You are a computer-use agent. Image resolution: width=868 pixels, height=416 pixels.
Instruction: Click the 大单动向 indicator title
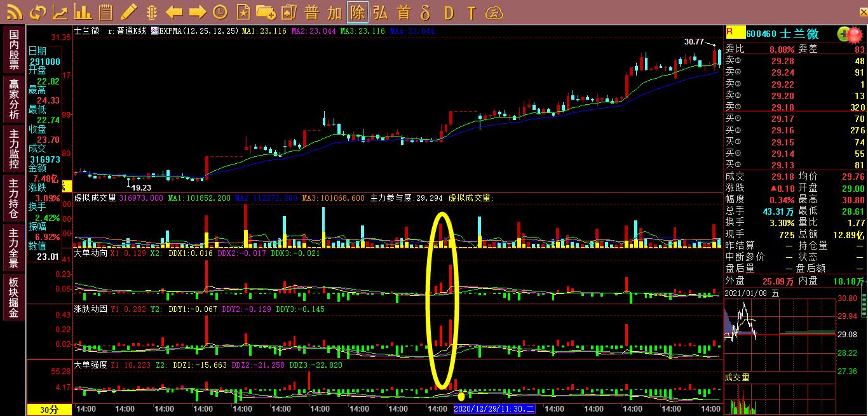(91, 253)
